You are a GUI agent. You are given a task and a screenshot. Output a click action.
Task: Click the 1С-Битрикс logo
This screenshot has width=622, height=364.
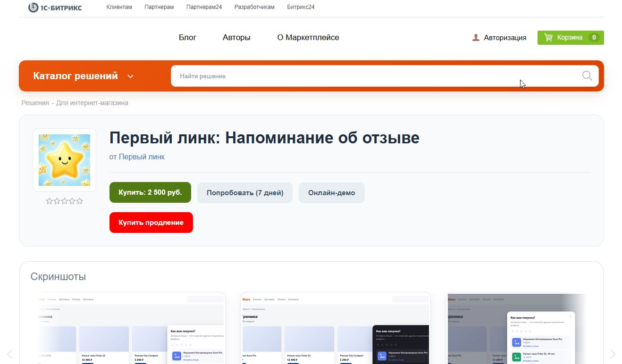pyautogui.click(x=55, y=7)
